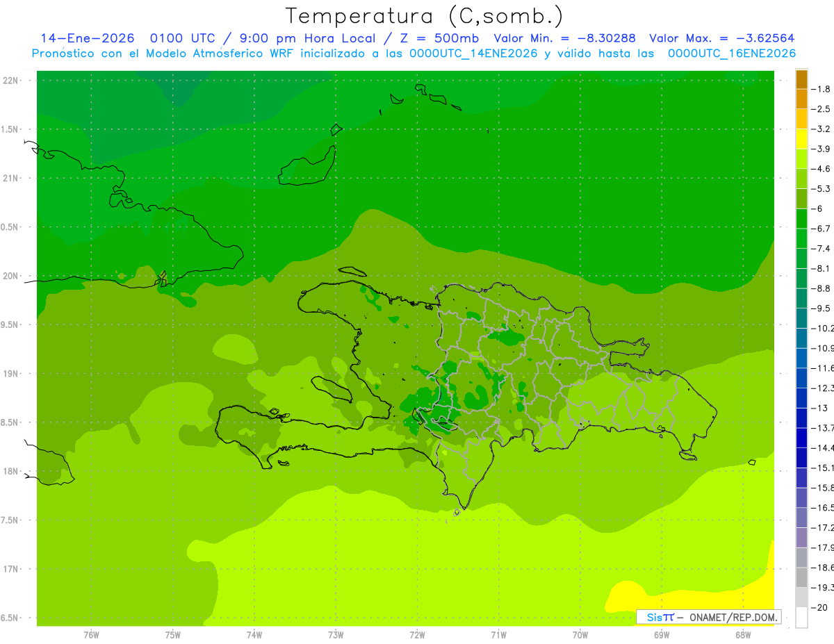Click the '21N' latitude label
Screen dimensions: 834x644
coord(10,178)
